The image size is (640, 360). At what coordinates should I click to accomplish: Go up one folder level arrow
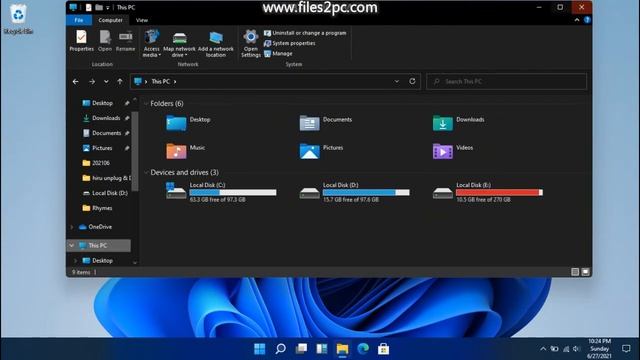120,82
